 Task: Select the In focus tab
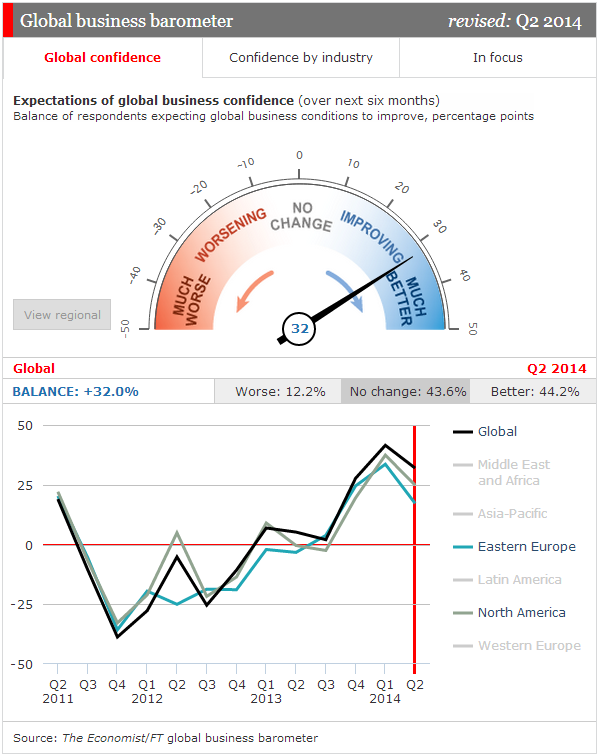tap(497, 58)
